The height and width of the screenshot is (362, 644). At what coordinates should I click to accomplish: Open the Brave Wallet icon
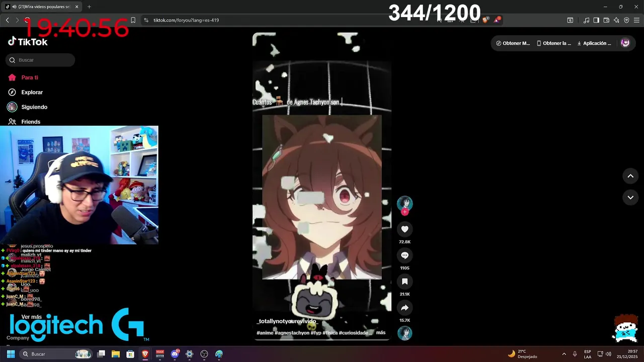[x=606, y=20]
